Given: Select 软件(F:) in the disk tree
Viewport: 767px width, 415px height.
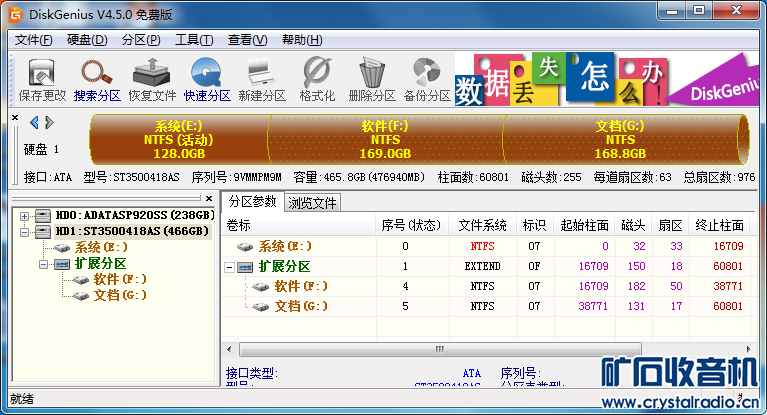Looking at the screenshot, I should [x=120, y=279].
